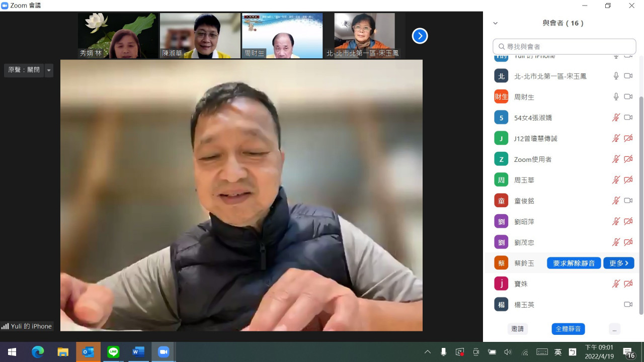Click camera icon beside 楊玉英
Image resolution: width=644 pixels, height=362 pixels.
628,305
